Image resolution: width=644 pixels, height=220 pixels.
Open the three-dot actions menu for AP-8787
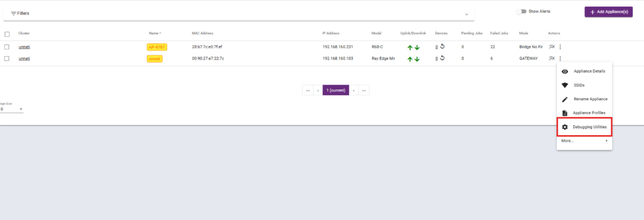click(560, 47)
